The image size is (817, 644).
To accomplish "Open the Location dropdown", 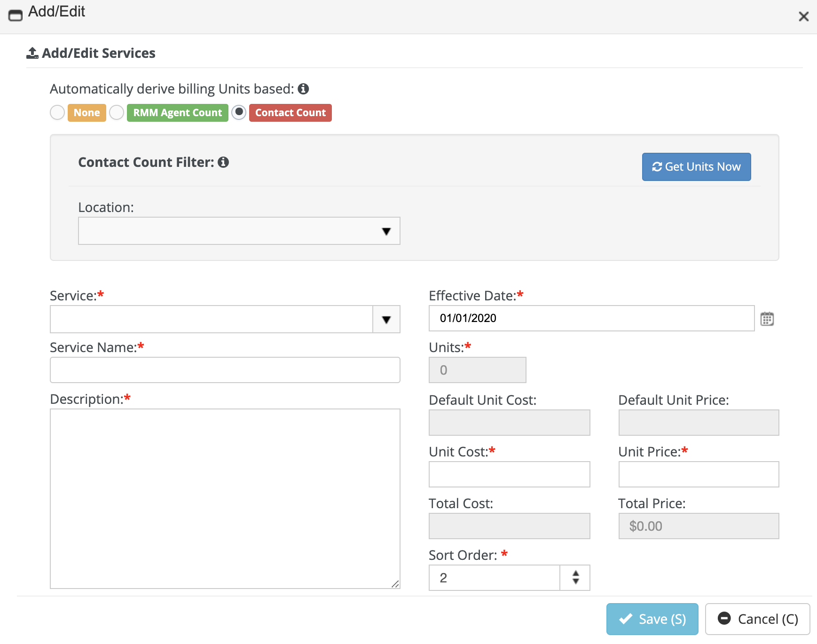I will pyautogui.click(x=239, y=231).
